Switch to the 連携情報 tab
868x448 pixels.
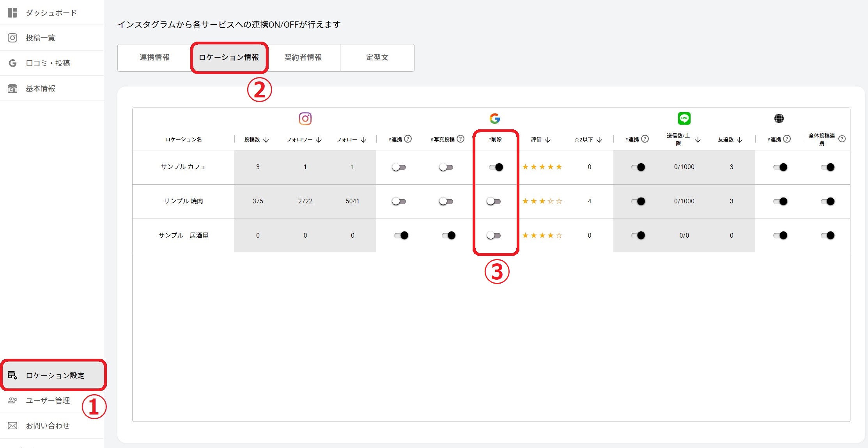coord(154,58)
